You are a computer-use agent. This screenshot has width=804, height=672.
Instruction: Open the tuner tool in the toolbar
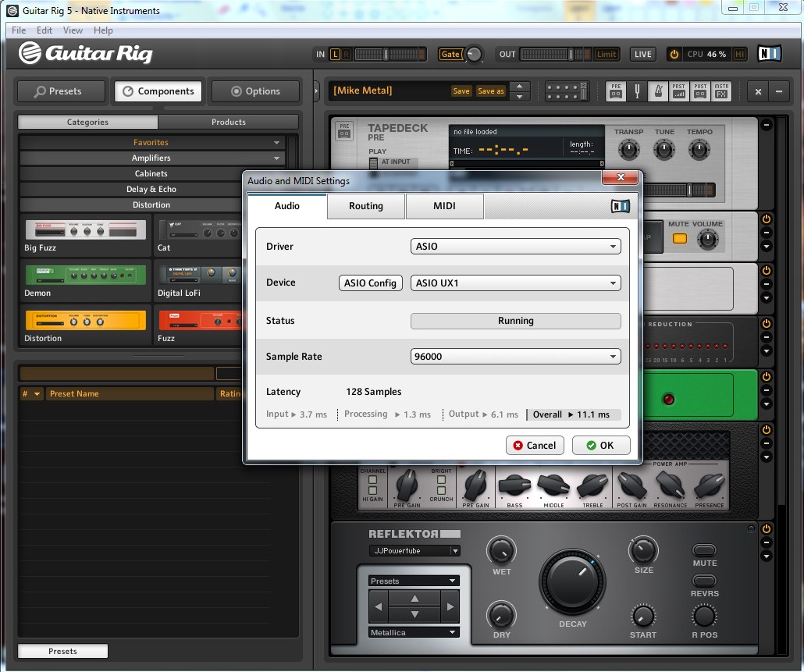pos(637,91)
